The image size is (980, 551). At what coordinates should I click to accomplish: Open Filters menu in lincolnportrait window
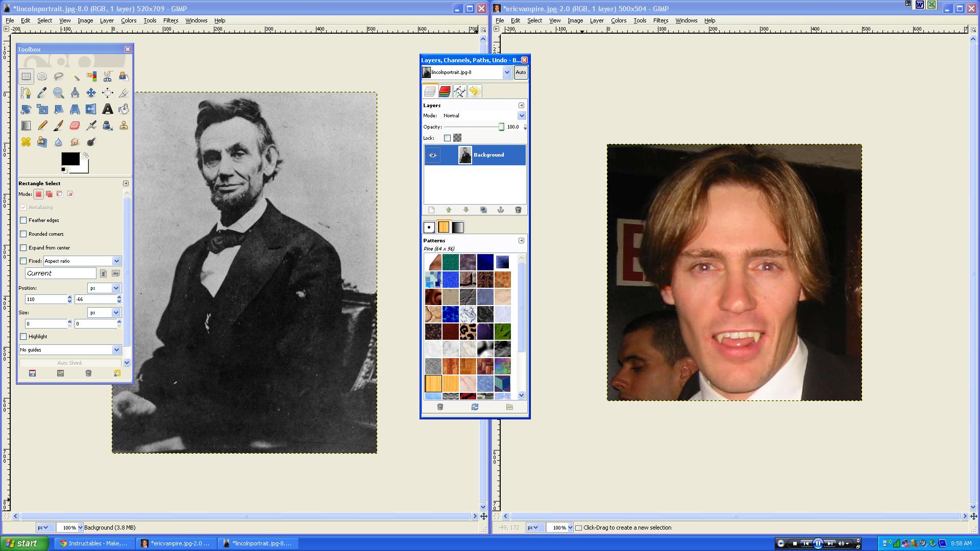(x=170, y=20)
